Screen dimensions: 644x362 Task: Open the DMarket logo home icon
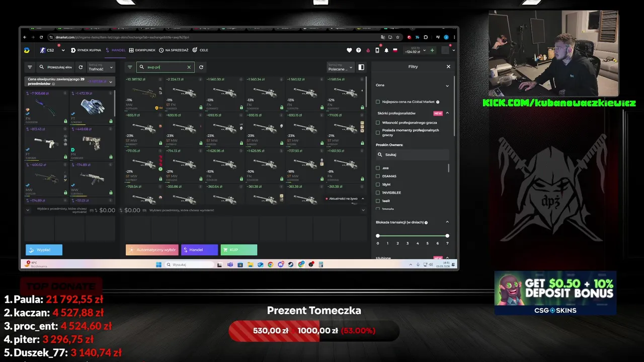pyautogui.click(x=27, y=50)
